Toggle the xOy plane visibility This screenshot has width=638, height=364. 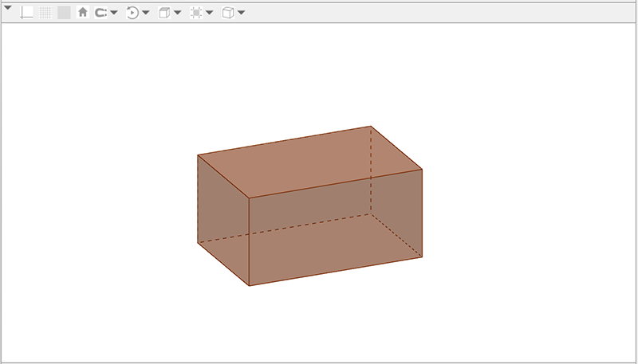tap(64, 13)
